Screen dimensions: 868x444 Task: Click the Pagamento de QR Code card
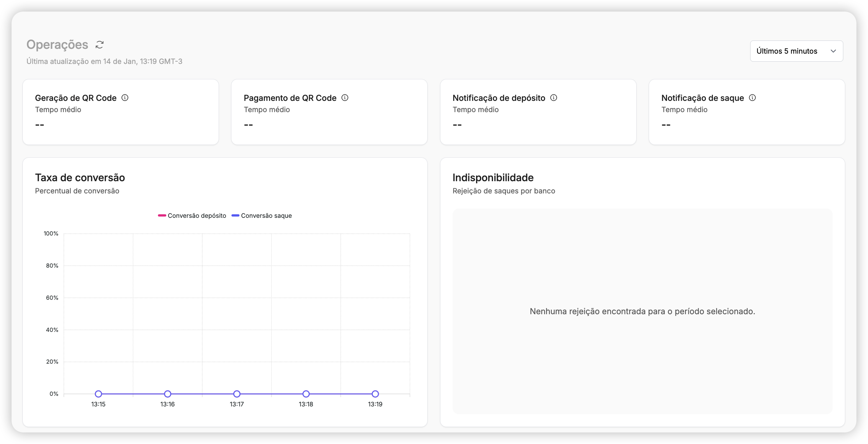click(x=329, y=112)
